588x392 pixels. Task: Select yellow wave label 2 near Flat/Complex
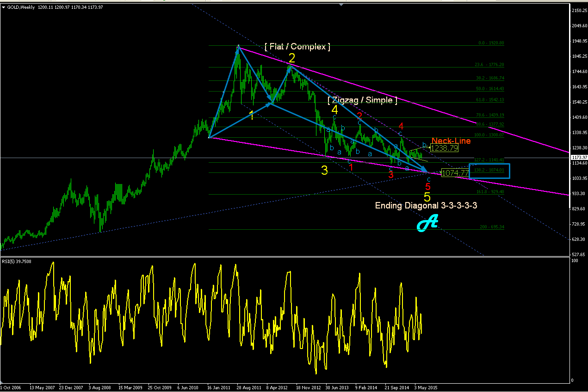point(292,58)
